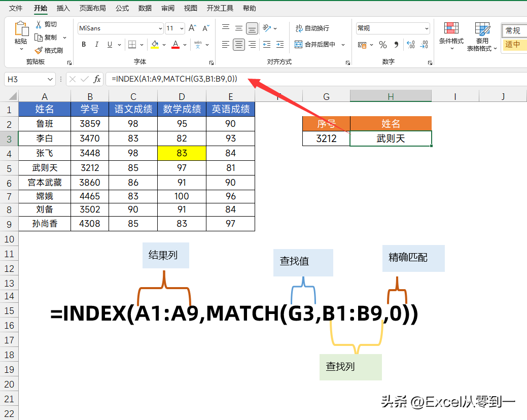Expand the Name Box H3 dropdown
Viewport: 527px width, 420px height.
50,79
